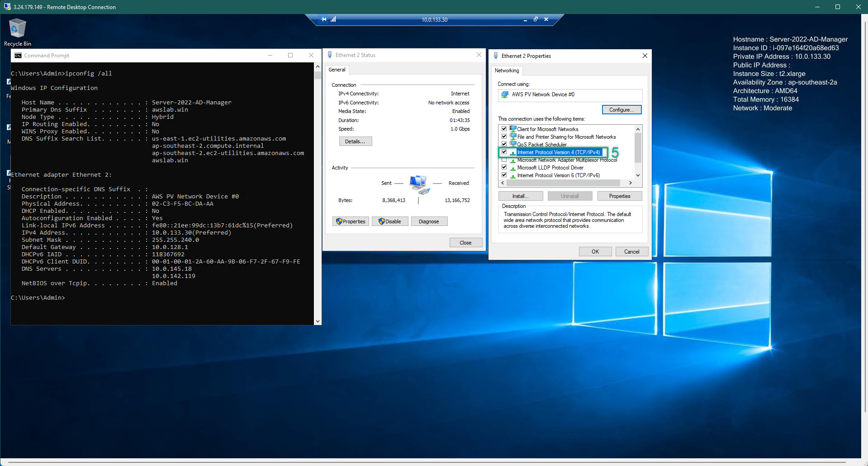Viewport: 868px width, 466px height.
Task: Click the items list vertical scrollbar thumb
Action: coord(638,148)
